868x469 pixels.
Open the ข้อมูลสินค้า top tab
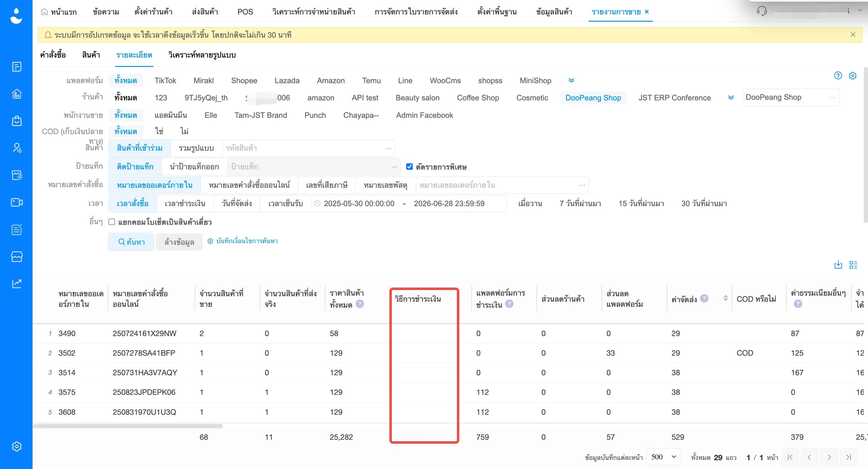point(554,11)
